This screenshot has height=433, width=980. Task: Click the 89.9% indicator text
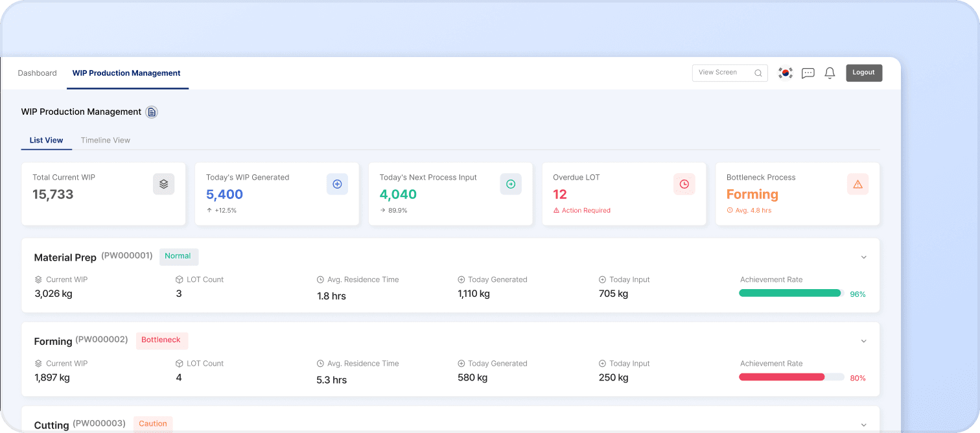pos(398,211)
